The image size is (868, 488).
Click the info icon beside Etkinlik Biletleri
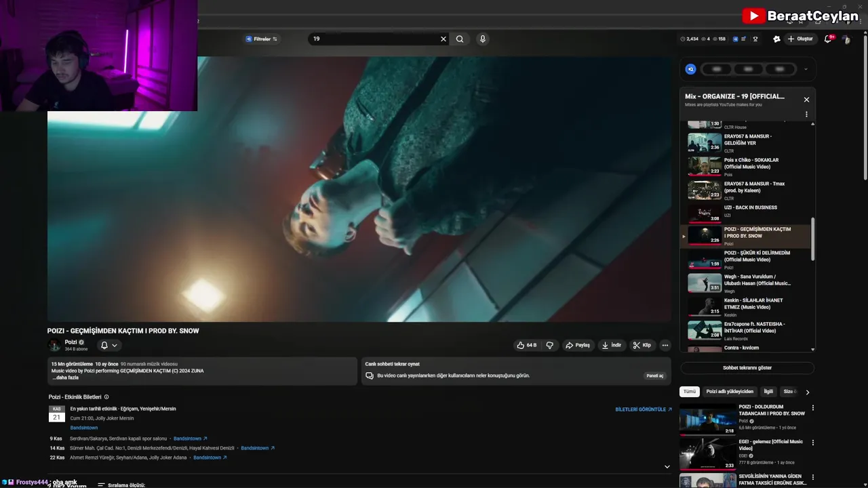point(106,397)
